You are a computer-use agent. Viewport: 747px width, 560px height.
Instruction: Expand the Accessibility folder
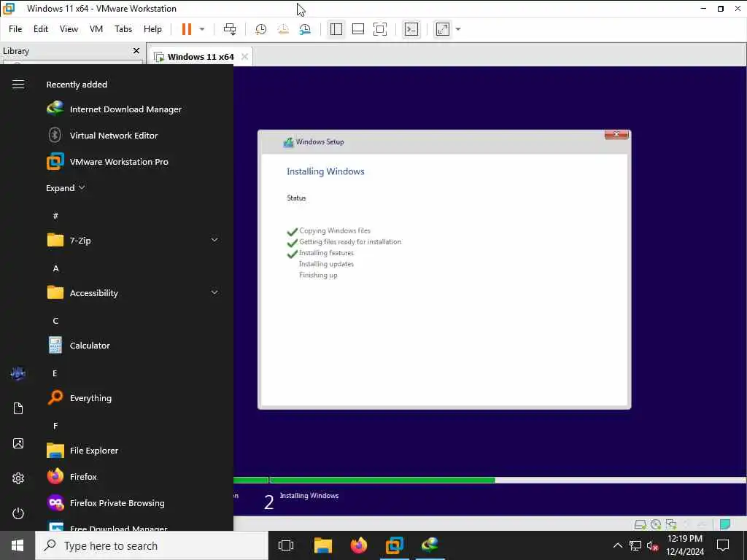[x=133, y=292]
